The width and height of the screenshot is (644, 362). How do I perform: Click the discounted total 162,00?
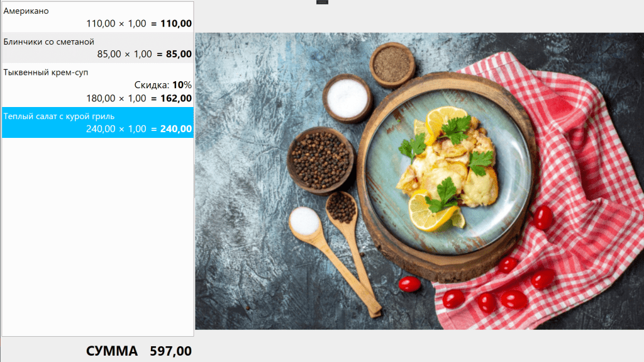coord(176,98)
